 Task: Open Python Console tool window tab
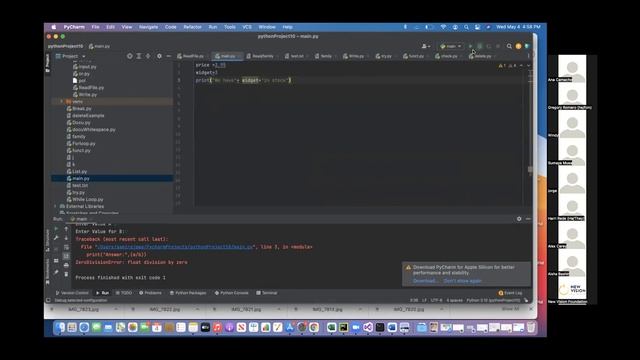[x=231, y=293]
